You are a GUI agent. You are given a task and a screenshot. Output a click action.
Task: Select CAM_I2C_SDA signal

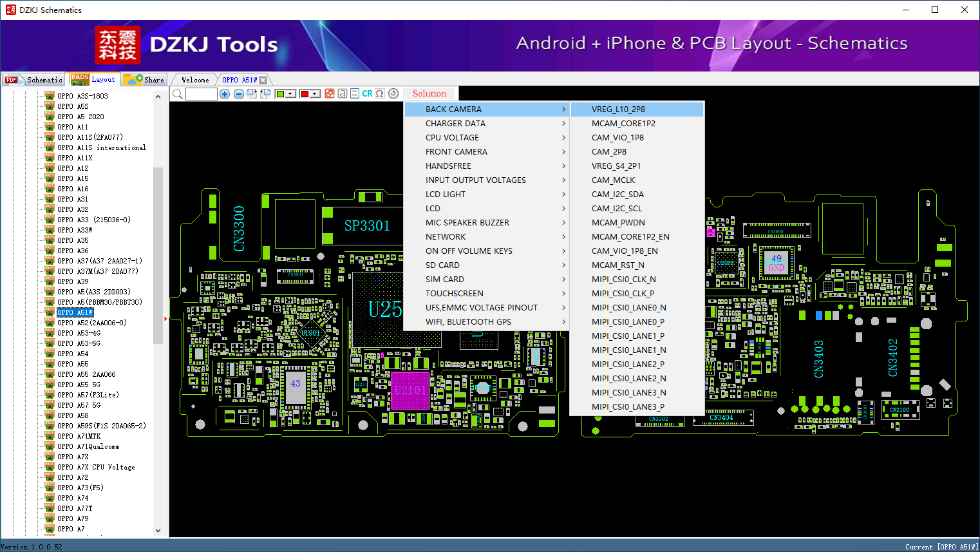[x=637, y=195]
